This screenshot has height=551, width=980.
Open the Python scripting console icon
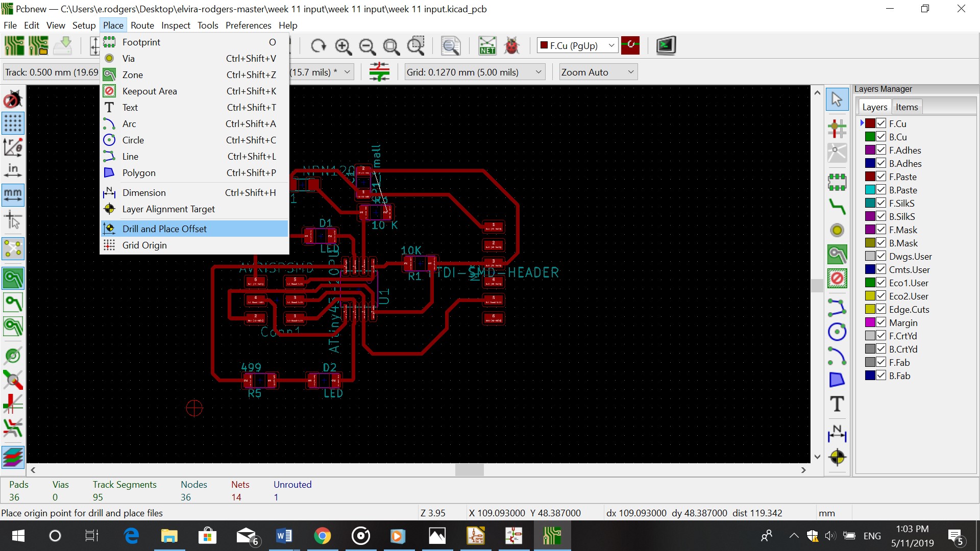tap(666, 46)
